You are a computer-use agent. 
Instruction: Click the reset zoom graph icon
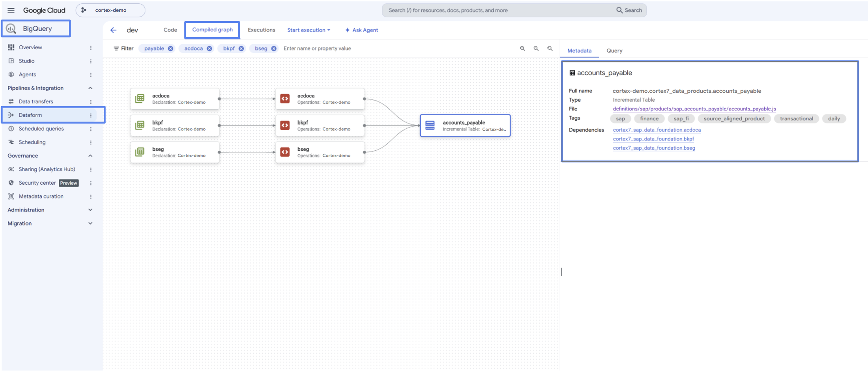point(550,49)
